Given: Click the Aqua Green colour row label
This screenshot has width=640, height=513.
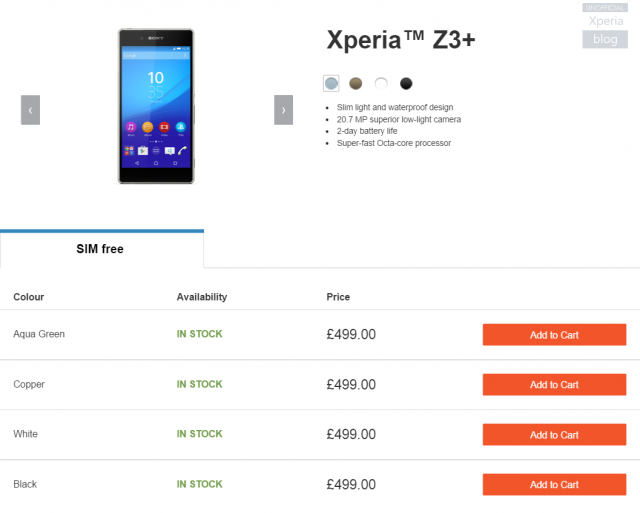Looking at the screenshot, I should [x=39, y=334].
